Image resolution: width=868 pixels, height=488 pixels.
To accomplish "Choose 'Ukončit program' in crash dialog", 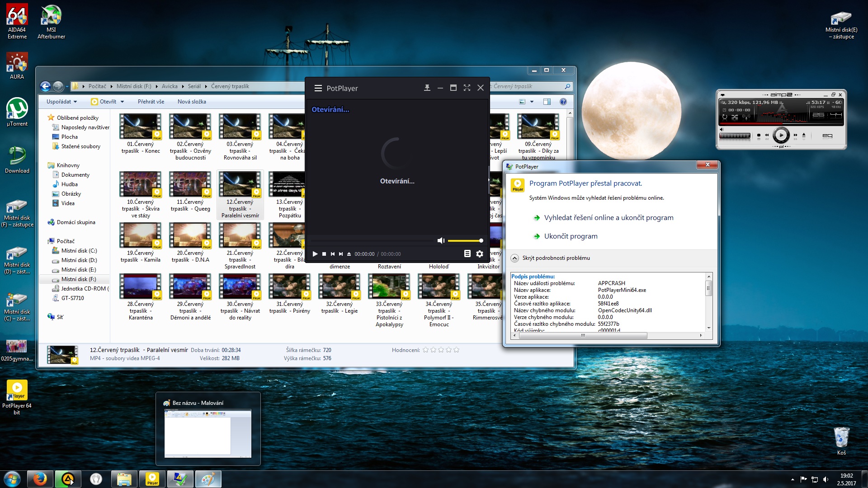I will point(571,236).
